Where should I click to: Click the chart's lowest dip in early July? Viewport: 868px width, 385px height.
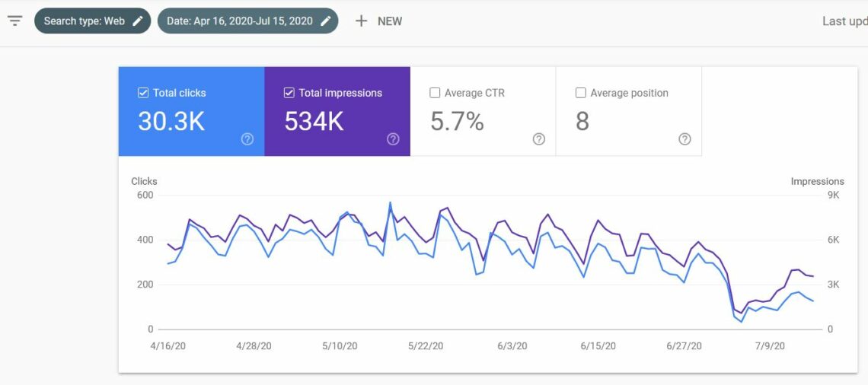[742, 321]
